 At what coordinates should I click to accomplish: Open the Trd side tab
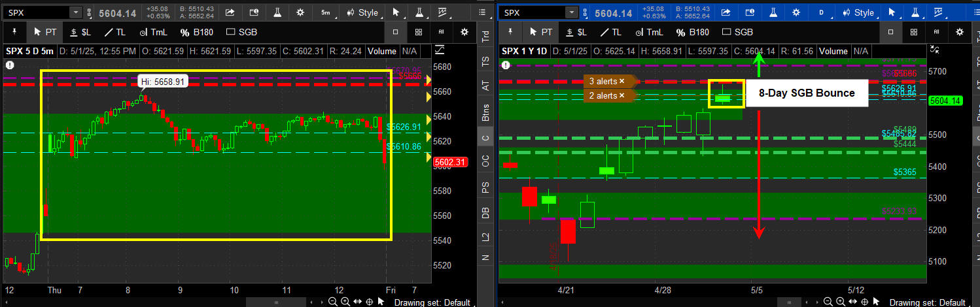pos(485,37)
